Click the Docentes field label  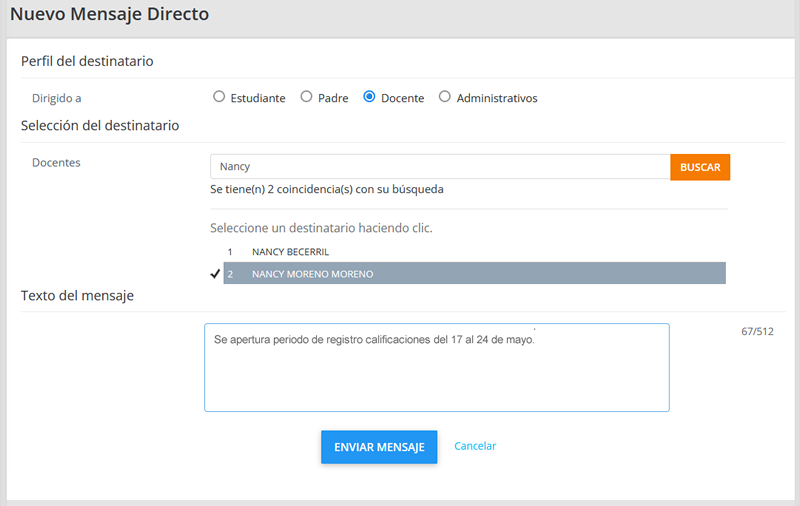coord(56,162)
